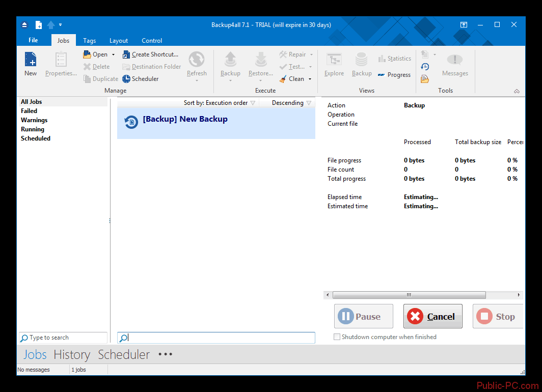Switch to the Layout tab
Image resolution: width=542 pixels, height=392 pixels.
pos(119,40)
